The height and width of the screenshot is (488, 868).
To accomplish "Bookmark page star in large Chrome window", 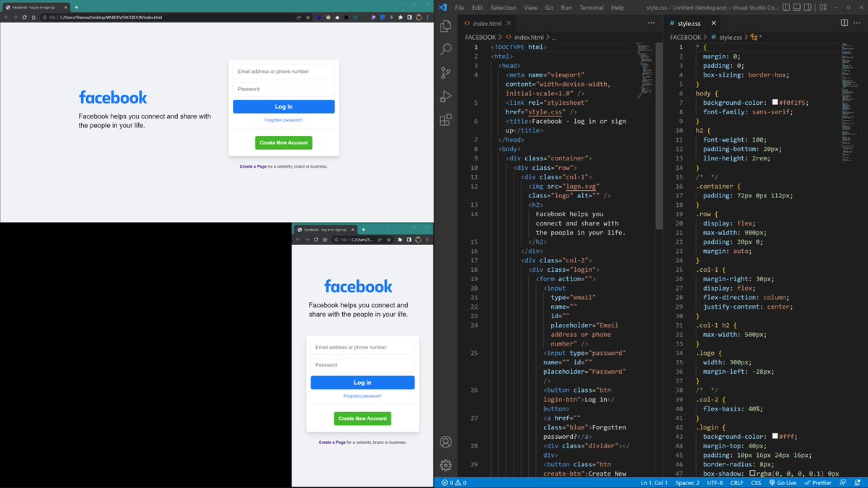I will [309, 16].
